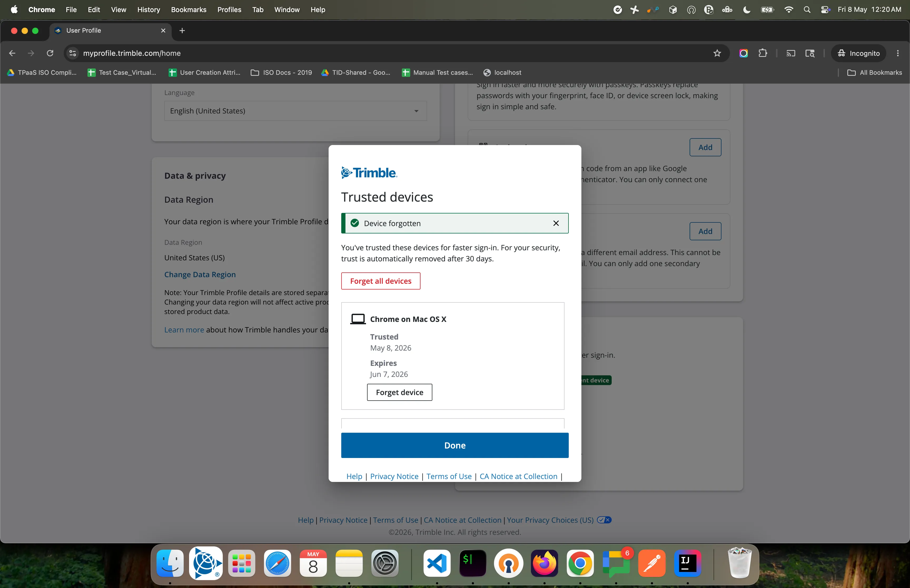Click the address bar URL
This screenshot has width=910, height=588.
coord(132,53)
